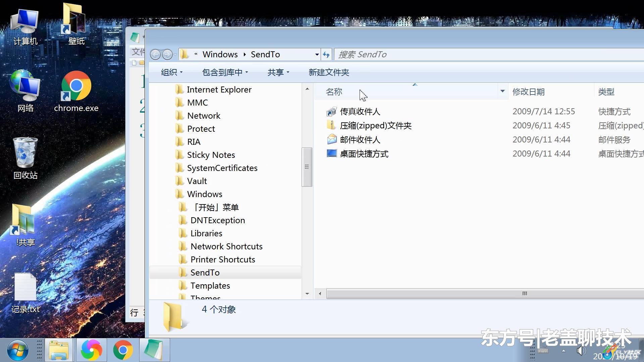Select the 网络 desktop icon
Image resolution: width=644 pixels, height=362 pixels.
point(25,91)
